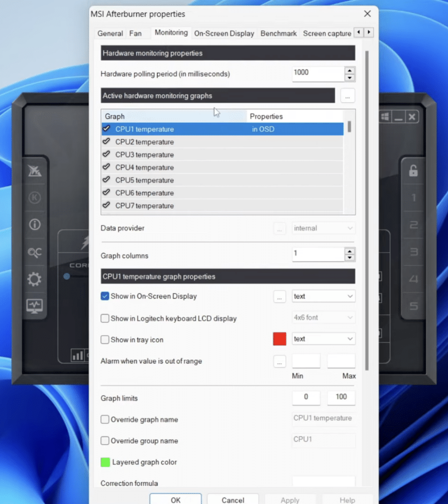
Task: Toggle the CPU3 temperature graph checkmark
Action: pos(106,154)
